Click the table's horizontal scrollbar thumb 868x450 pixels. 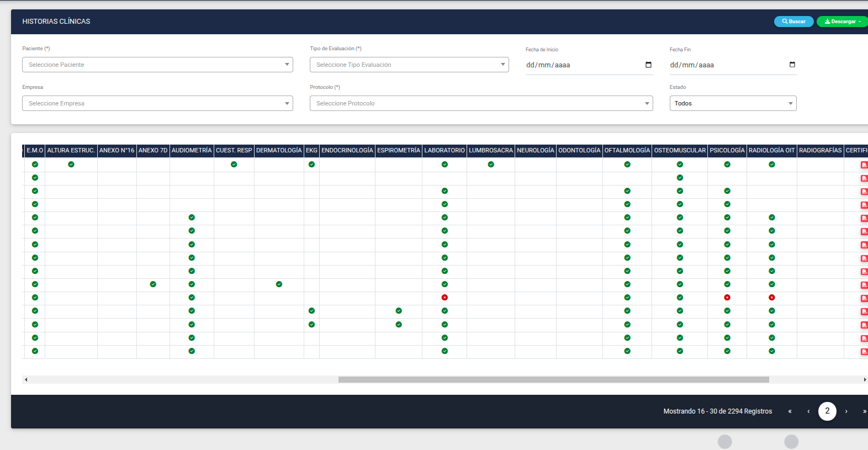[553, 380]
